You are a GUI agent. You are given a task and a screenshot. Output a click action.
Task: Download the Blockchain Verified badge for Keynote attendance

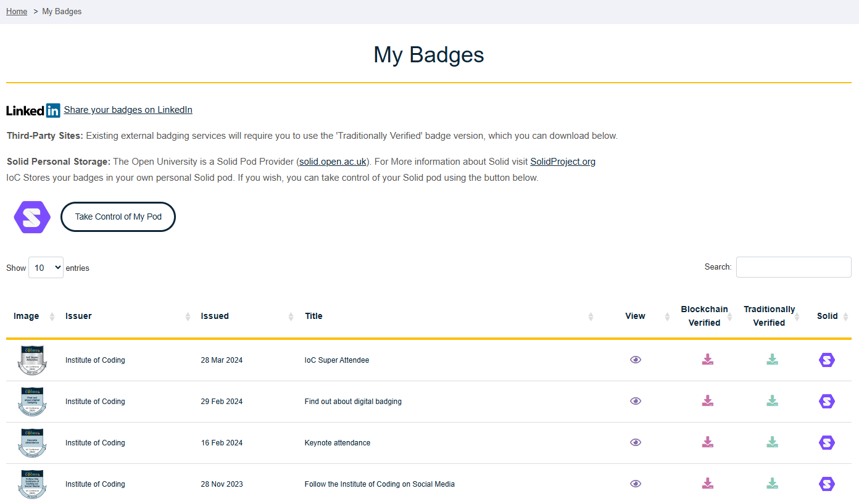click(707, 442)
